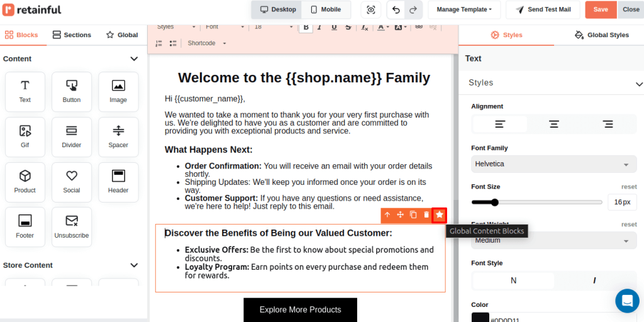Viewport: 644px width, 322px height.
Task: Set alignment to right
Action: (x=608, y=124)
